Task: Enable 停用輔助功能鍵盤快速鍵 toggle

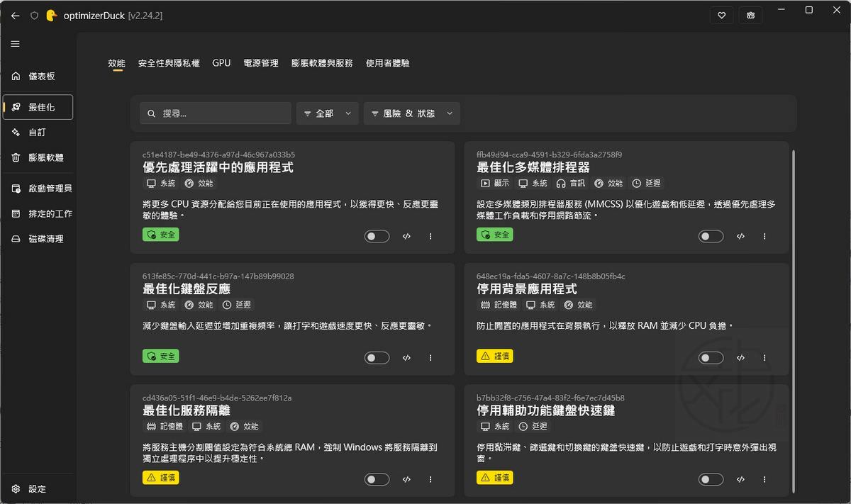Action: [711, 480]
